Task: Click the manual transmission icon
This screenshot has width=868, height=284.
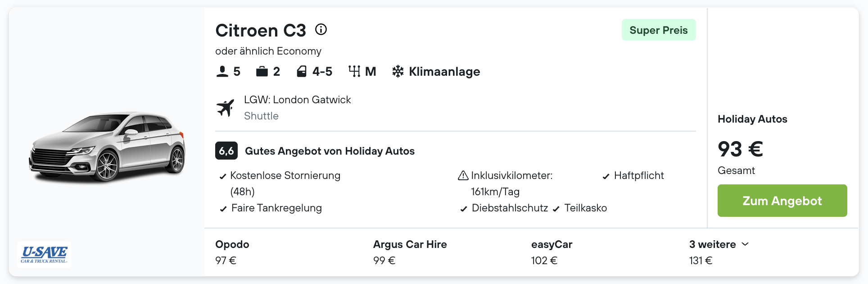Action: 354,71
